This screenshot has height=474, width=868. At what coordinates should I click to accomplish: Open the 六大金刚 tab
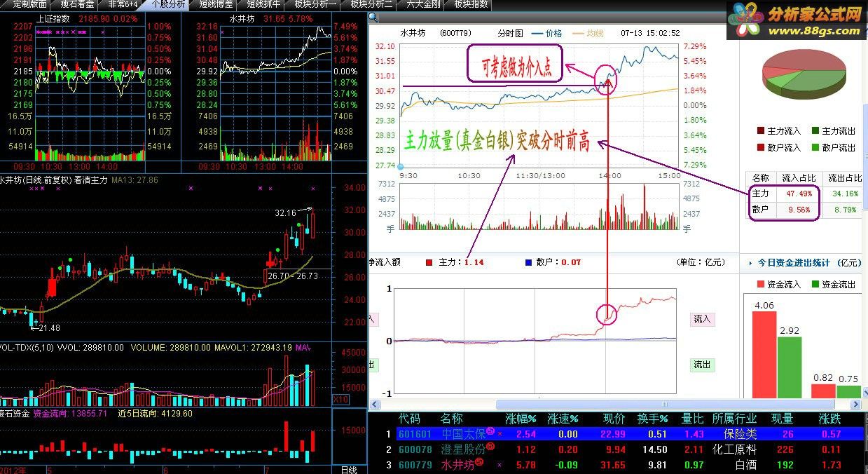pos(424,4)
